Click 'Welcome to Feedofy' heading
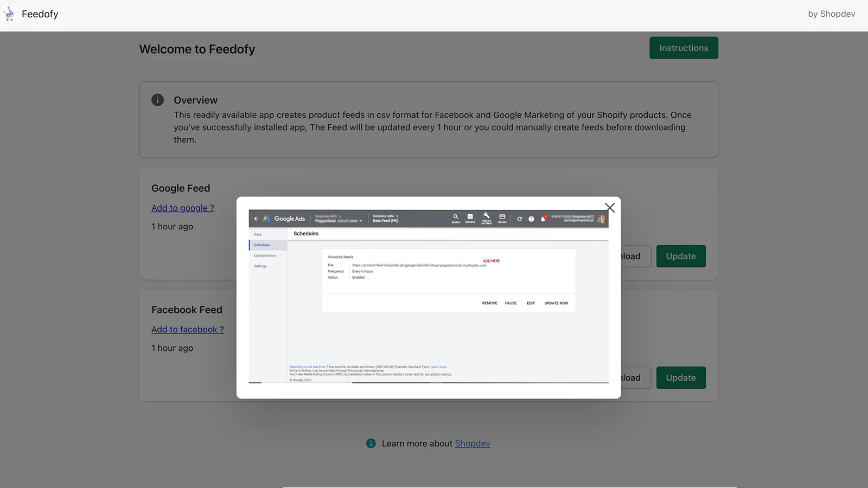Viewport: 868px width, 488px height. point(197,49)
